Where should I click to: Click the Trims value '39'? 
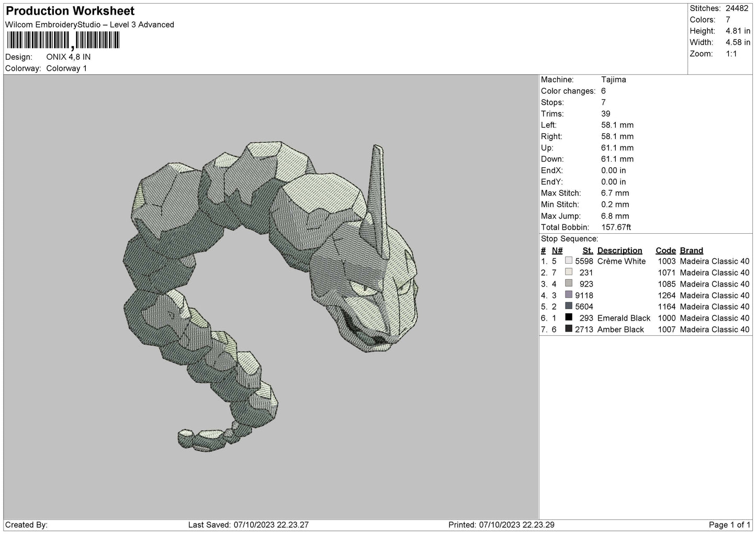(x=606, y=113)
